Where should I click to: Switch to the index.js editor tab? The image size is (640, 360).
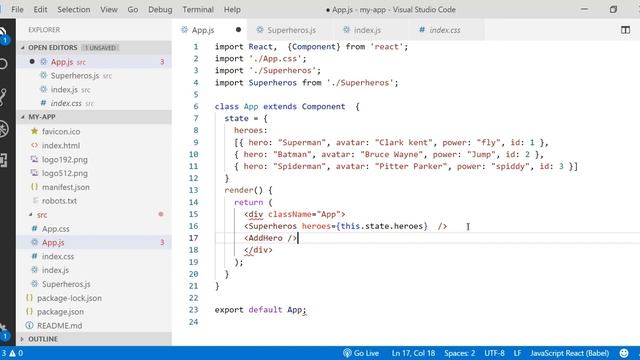(367, 30)
